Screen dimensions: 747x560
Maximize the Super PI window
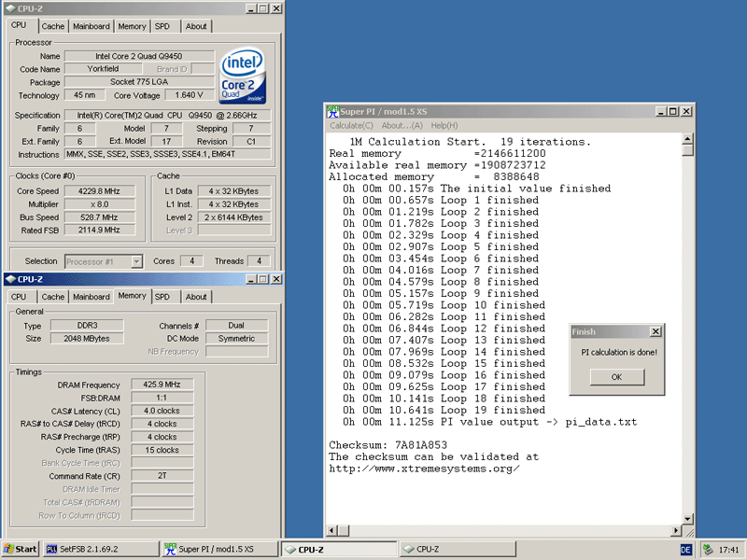coord(672,111)
